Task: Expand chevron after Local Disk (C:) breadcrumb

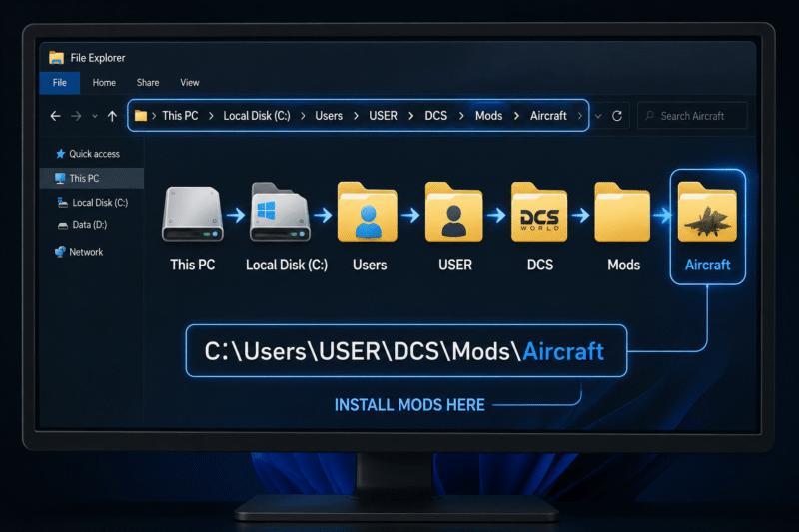Action: [303, 116]
